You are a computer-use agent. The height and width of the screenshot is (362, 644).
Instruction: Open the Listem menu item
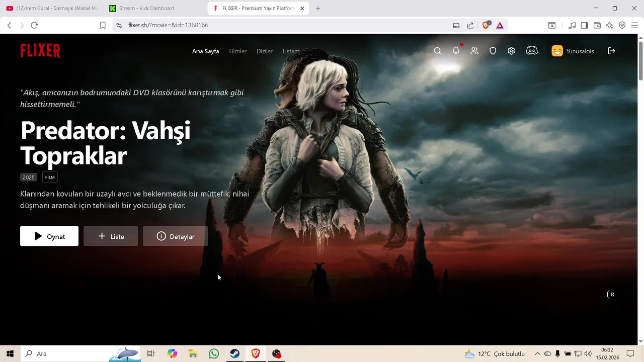point(291,51)
